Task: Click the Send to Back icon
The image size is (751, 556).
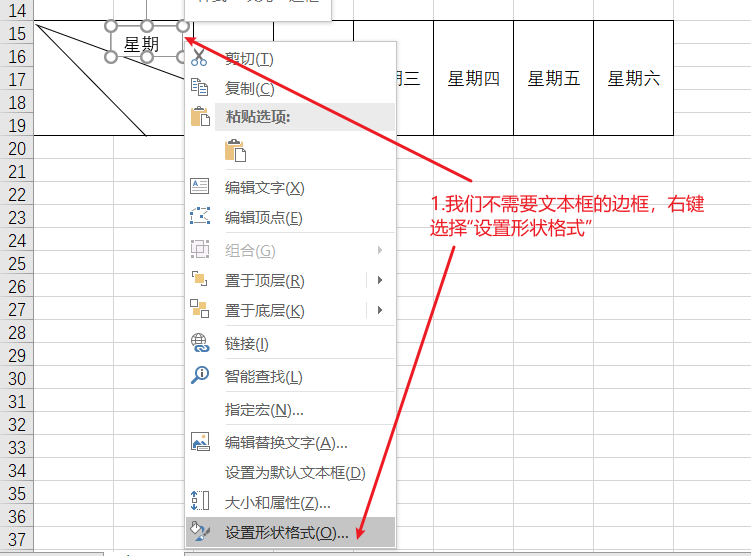Action: point(199,309)
